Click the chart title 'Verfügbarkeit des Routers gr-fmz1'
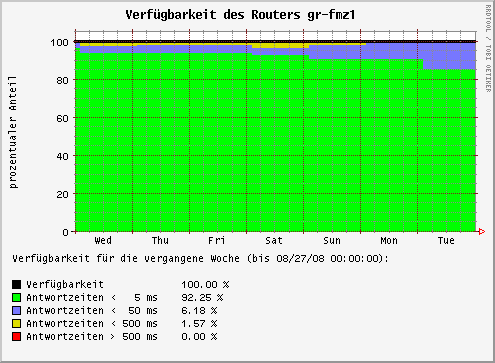495x363 pixels. (240, 15)
